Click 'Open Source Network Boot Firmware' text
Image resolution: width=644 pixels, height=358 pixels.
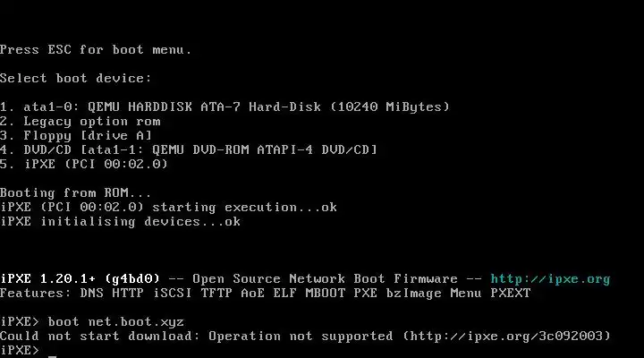325,278
